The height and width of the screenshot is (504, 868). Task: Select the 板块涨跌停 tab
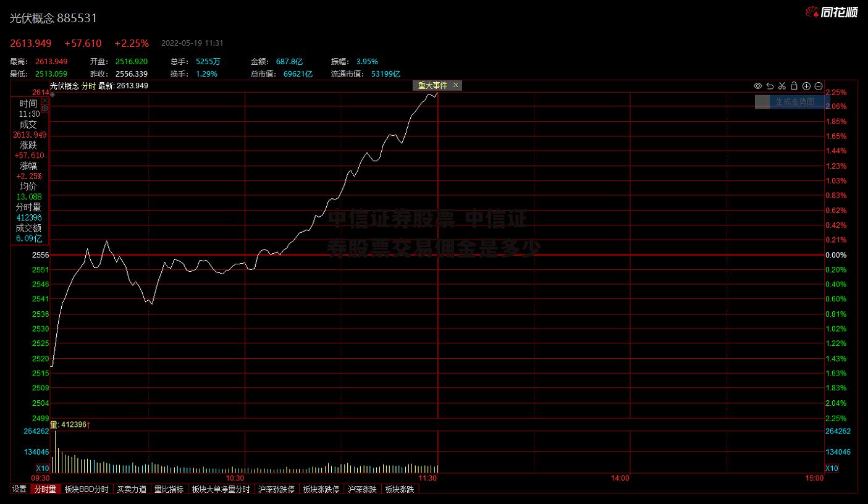pyautogui.click(x=321, y=489)
